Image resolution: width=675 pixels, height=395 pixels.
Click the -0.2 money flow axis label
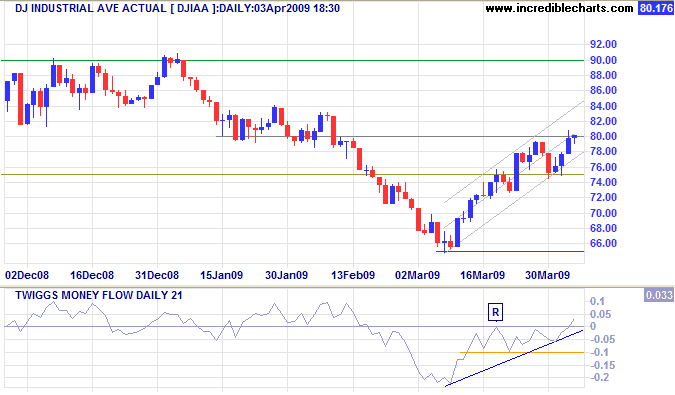pos(599,377)
